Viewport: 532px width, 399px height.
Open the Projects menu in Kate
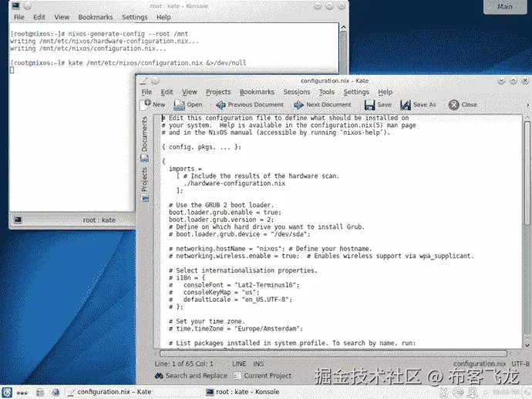coord(218,92)
